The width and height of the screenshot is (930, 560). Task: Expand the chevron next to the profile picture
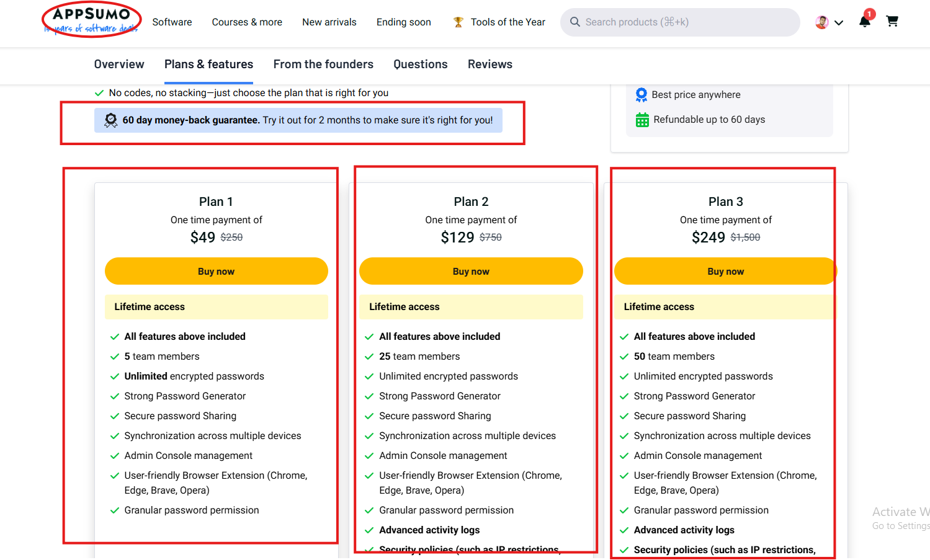(x=839, y=22)
